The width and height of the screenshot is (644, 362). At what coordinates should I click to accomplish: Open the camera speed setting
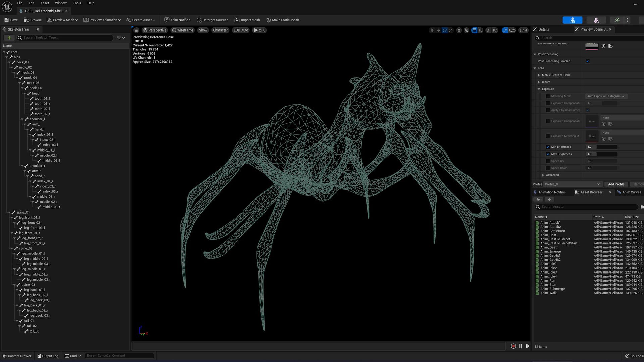524,30
